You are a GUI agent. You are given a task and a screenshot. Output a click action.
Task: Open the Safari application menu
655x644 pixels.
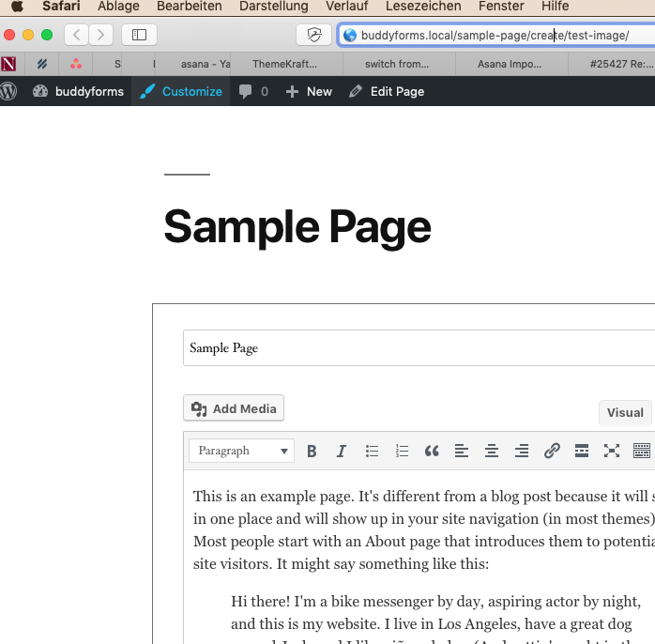[61, 7]
